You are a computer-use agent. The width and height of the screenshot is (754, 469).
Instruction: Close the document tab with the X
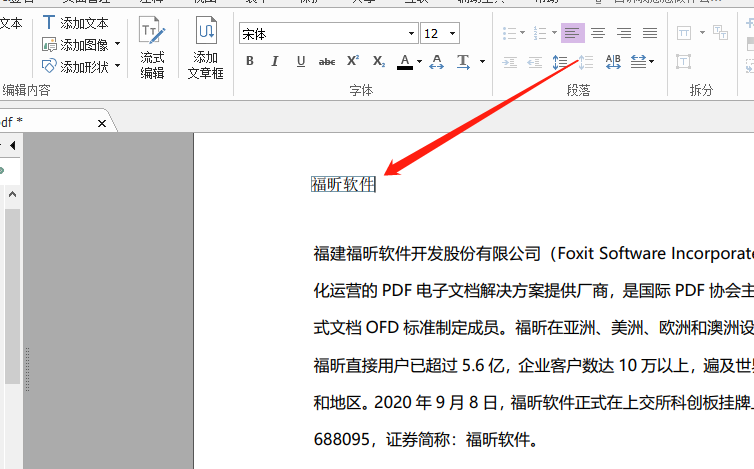(x=102, y=124)
